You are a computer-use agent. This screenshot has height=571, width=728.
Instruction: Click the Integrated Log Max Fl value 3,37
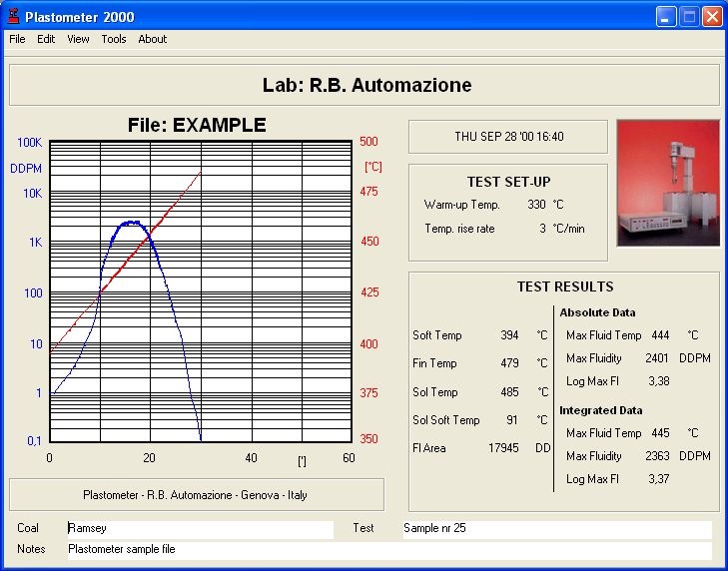point(659,479)
